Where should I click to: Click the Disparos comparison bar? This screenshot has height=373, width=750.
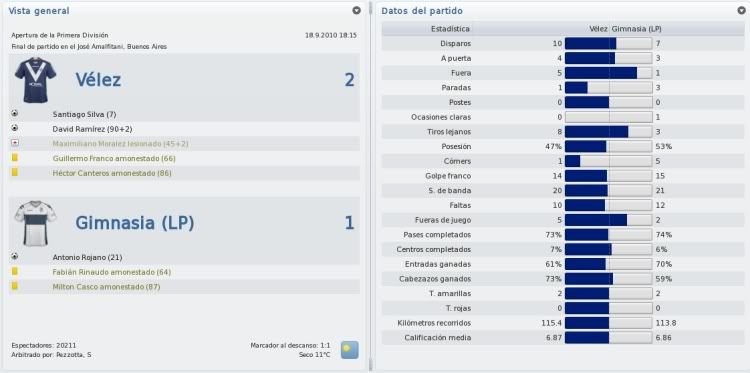[608, 44]
